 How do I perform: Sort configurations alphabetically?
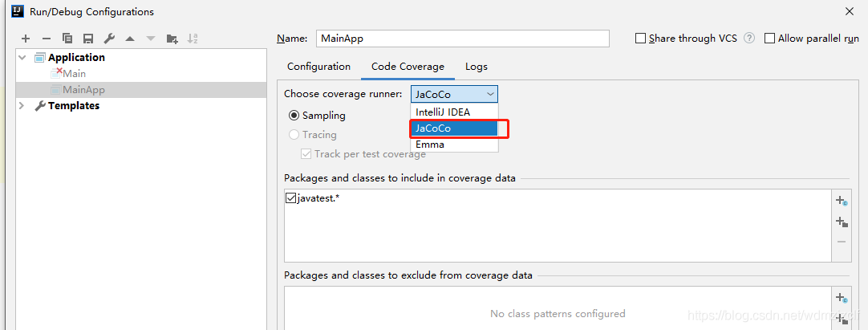pyautogui.click(x=193, y=39)
